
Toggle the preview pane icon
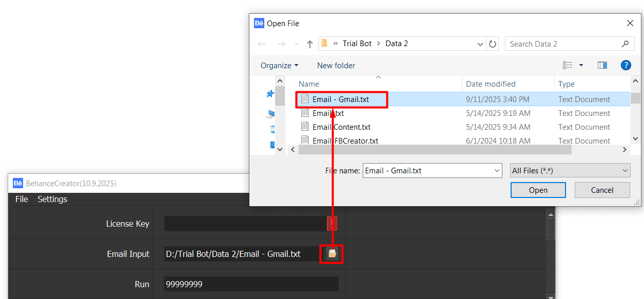[x=602, y=65]
